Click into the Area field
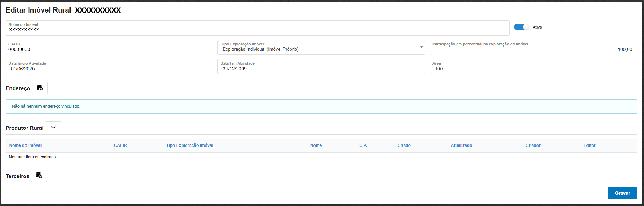Image resolution: width=644 pixels, height=206 pixels. (533, 69)
